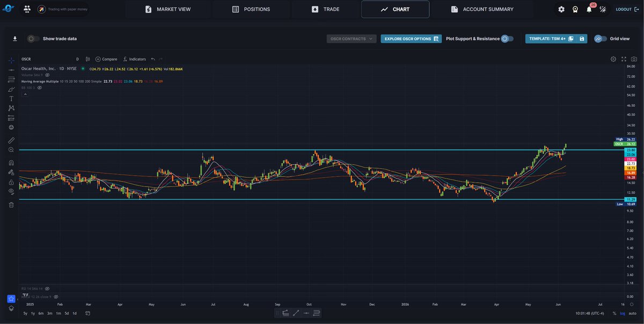Take a chart snapshot with camera icon
This screenshot has width=644, height=324.
(634, 59)
